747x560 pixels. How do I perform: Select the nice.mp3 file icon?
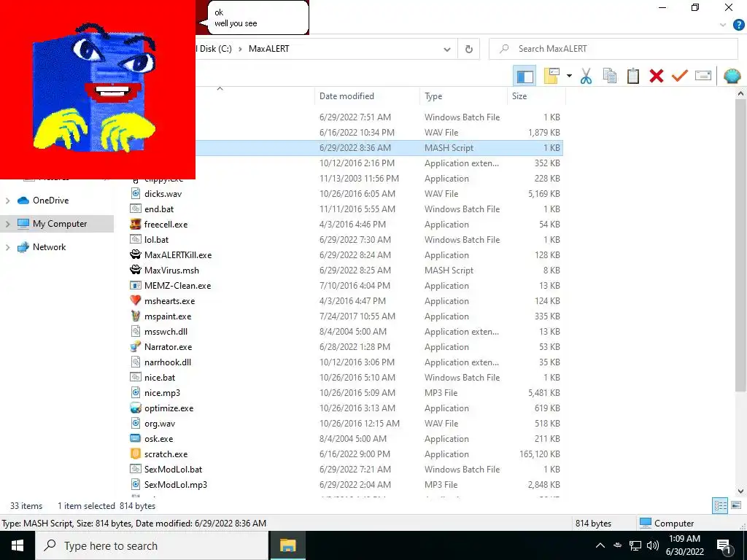coord(136,393)
